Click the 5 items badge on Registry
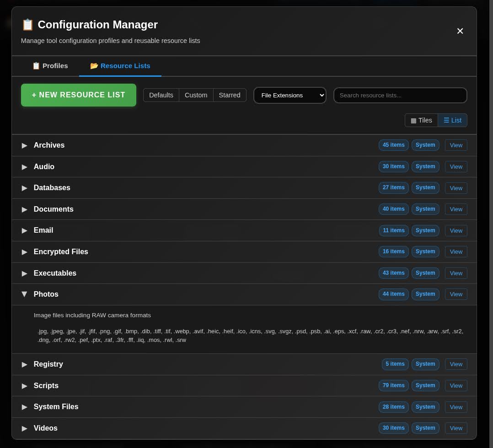 coord(395,364)
